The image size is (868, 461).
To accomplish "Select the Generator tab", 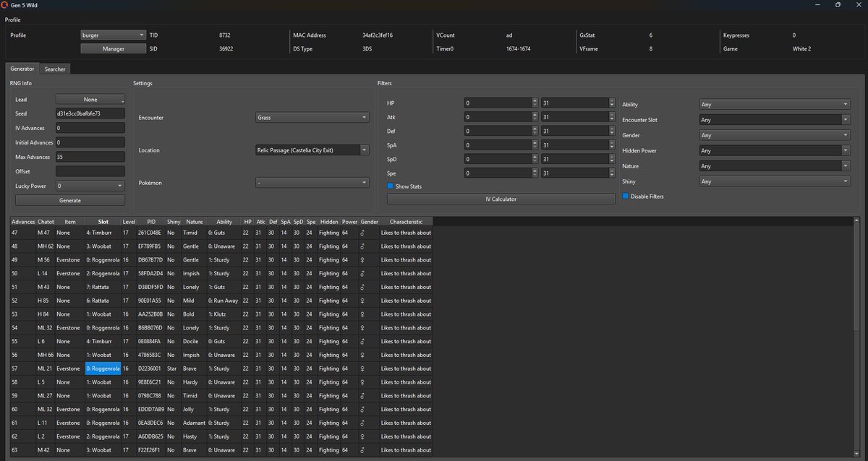I will pos(22,69).
